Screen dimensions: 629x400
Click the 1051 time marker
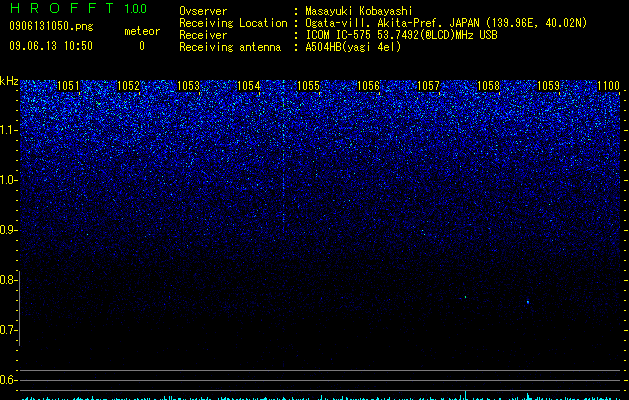[68, 86]
